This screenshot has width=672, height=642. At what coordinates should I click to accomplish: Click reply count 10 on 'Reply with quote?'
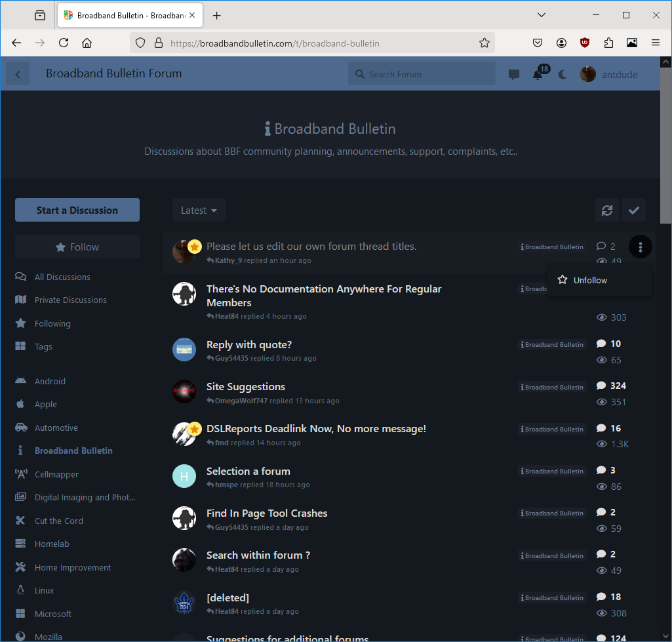pyautogui.click(x=608, y=344)
